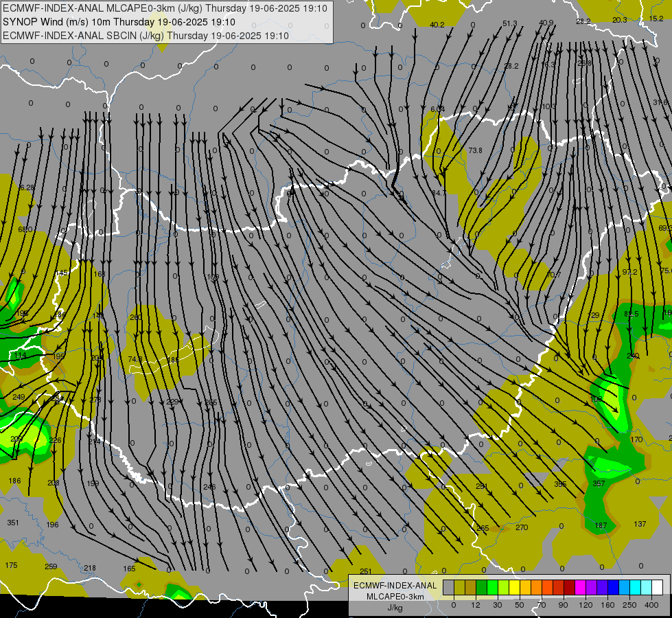
Task: Click the map value 73.8
Action: click(475, 150)
